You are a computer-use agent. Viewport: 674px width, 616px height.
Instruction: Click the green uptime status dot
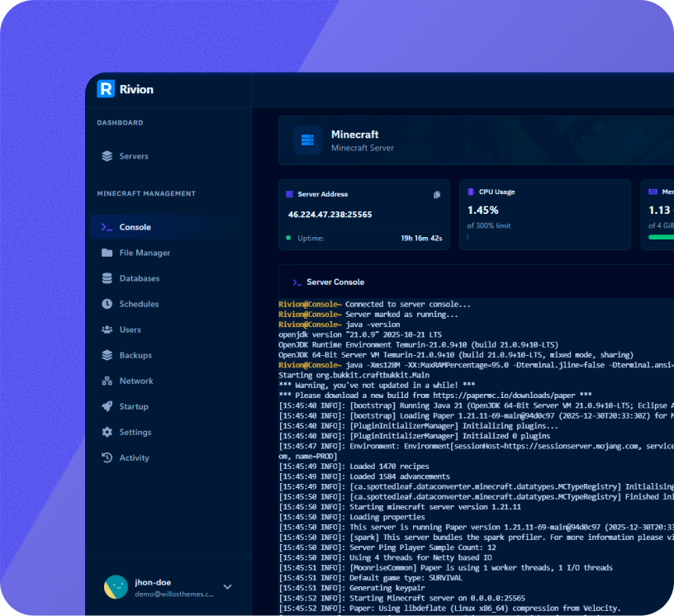288,238
